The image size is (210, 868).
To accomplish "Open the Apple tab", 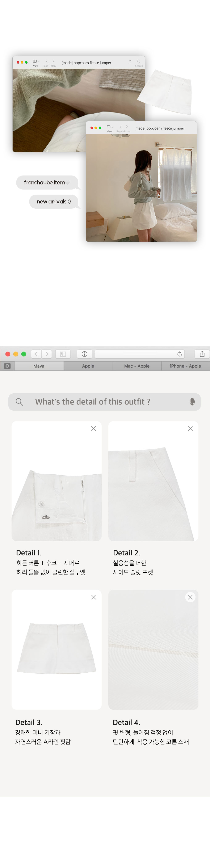I will point(88,366).
